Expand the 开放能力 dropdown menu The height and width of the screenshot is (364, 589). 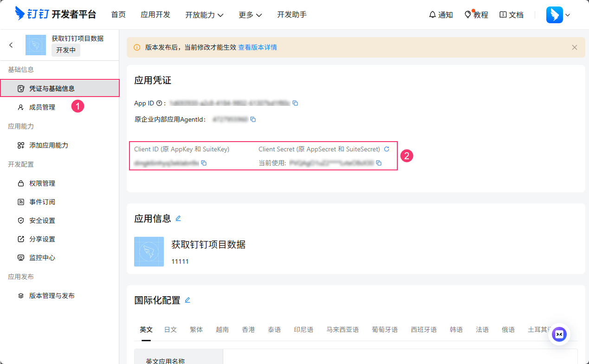pyautogui.click(x=204, y=15)
